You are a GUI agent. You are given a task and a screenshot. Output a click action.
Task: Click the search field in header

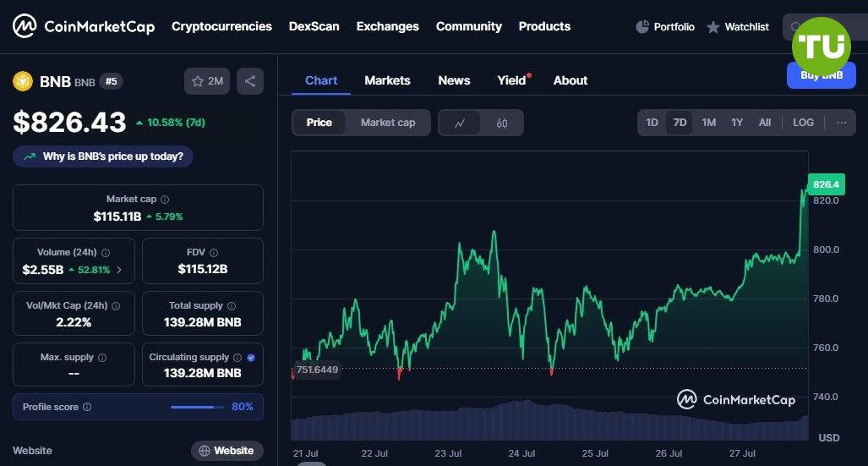(825, 26)
